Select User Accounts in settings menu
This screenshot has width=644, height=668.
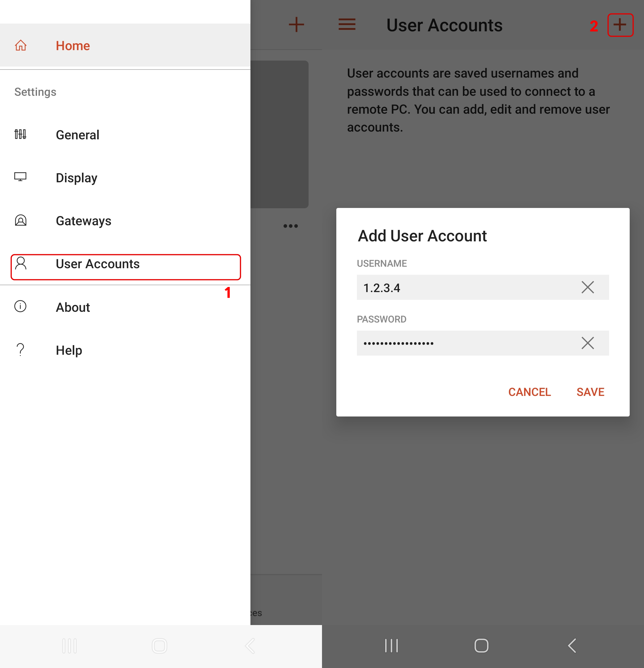(x=97, y=264)
